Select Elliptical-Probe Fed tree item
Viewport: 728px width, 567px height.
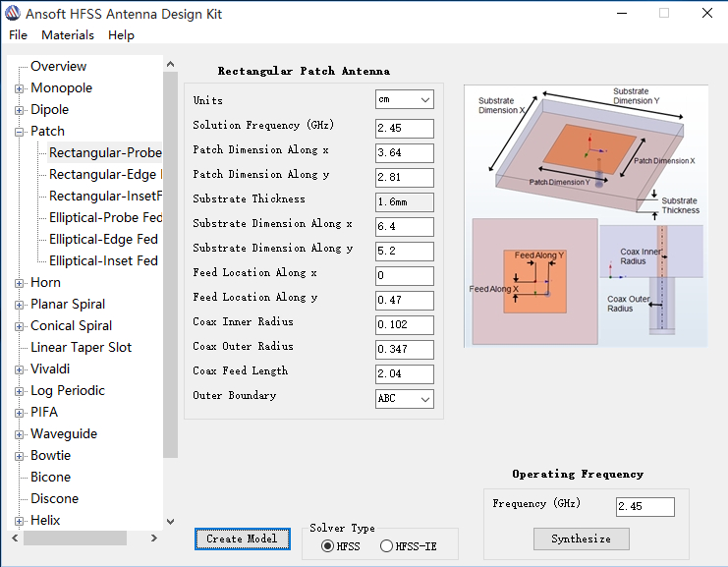coord(105,217)
